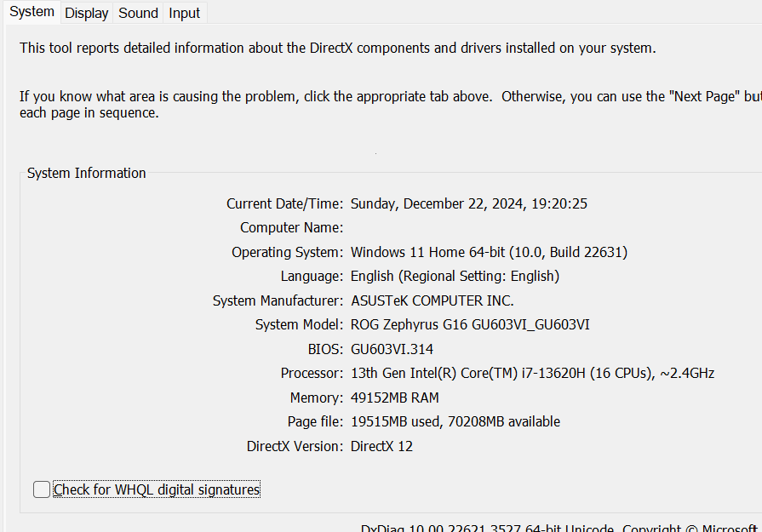Select the Sound tab

click(x=138, y=14)
